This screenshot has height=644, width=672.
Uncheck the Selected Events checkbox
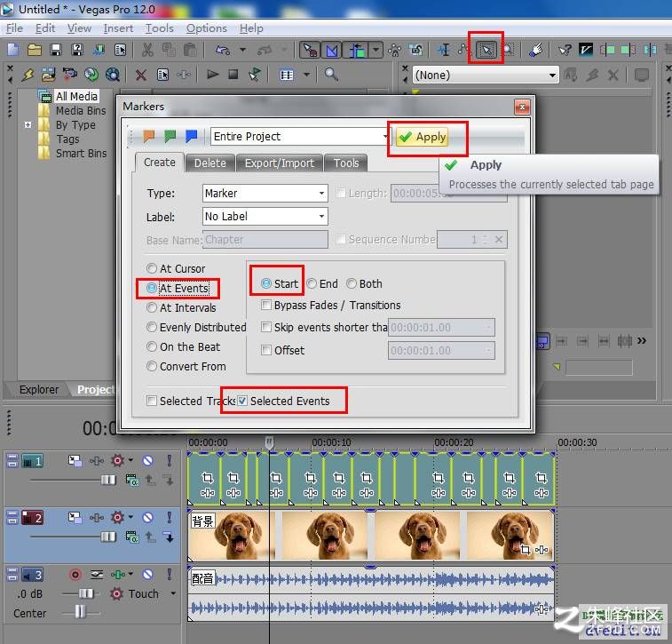point(242,401)
